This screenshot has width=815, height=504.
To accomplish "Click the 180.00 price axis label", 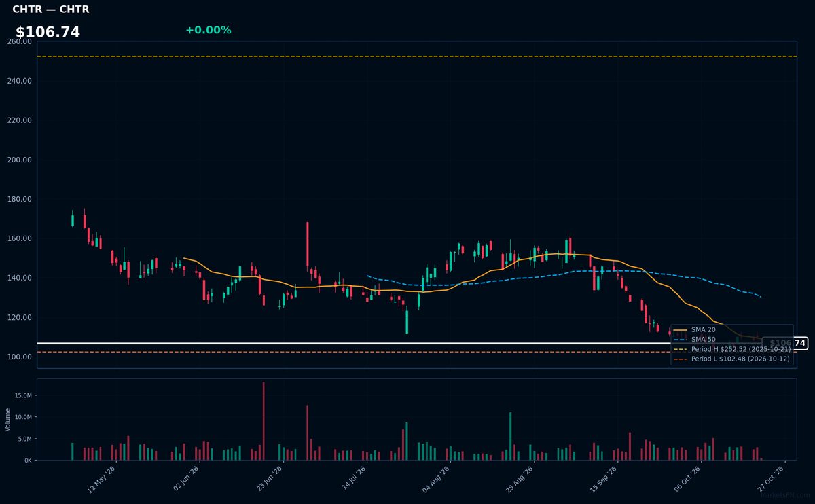I will pos(20,199).
